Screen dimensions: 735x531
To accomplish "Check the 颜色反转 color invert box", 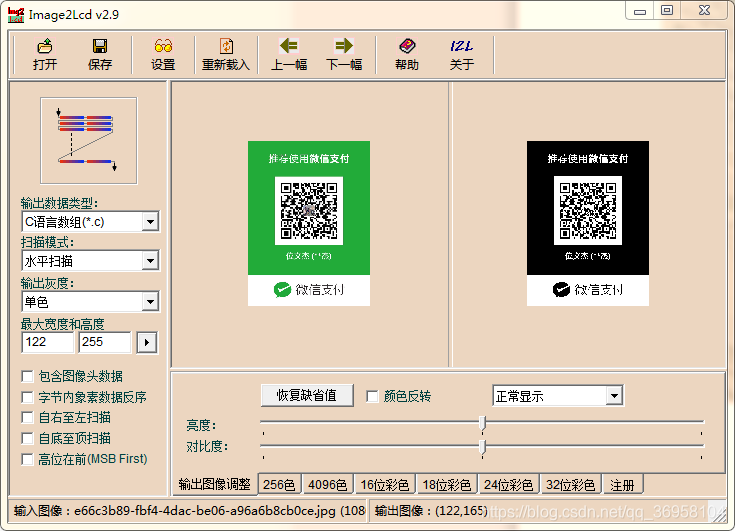I will point(373,396).
